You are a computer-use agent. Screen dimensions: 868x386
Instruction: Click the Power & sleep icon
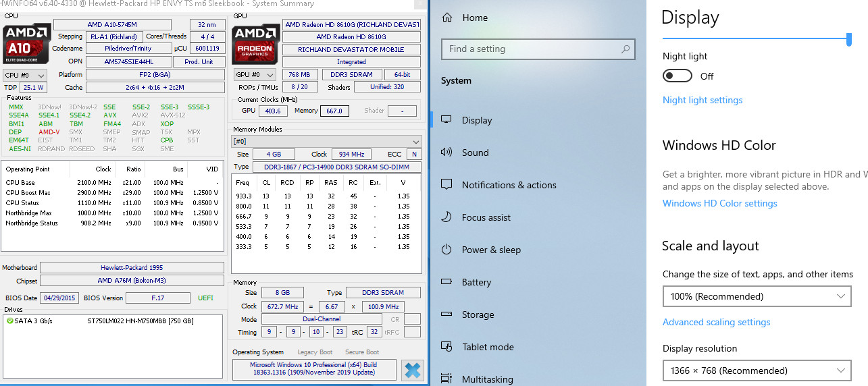click(x=446, y=250)
